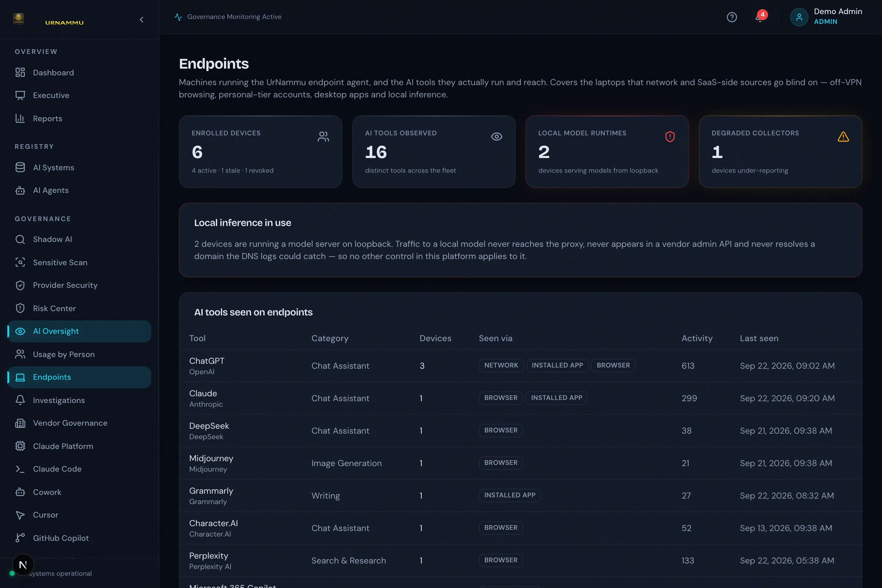Click Perplexity activity count 133
This screenshot has width=882, height=588.
688,560
